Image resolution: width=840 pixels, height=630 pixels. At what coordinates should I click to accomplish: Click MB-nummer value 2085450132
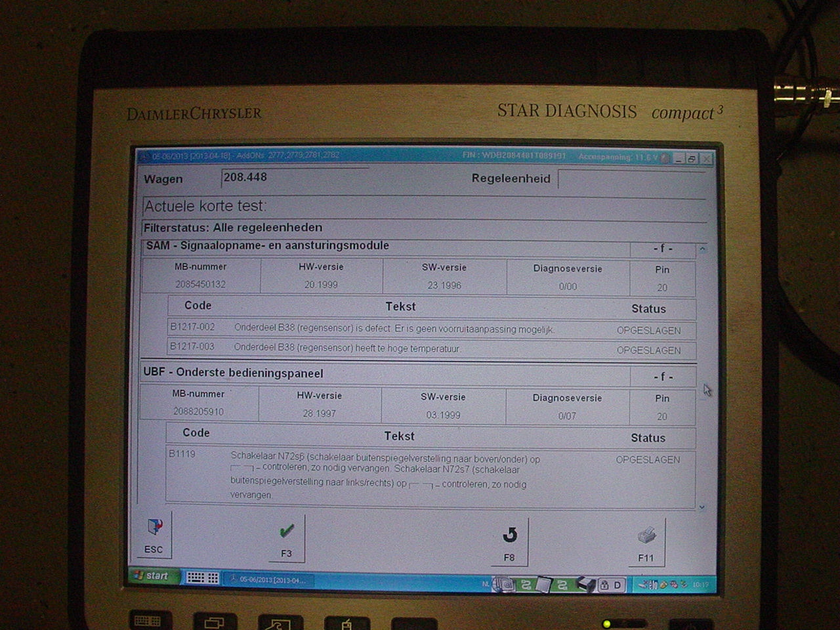click(x=200, y=284)
